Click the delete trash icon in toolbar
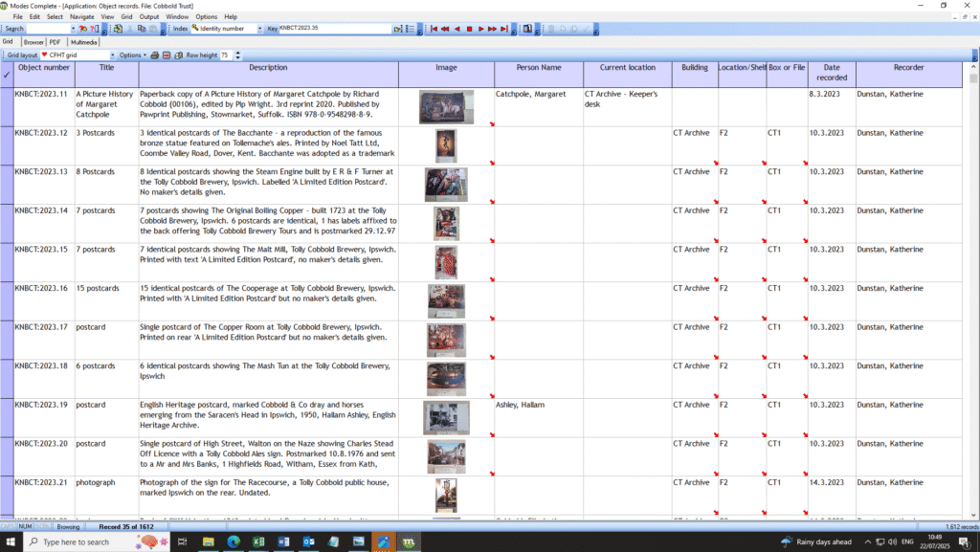 pyautogui.click(x=551, y=29)
